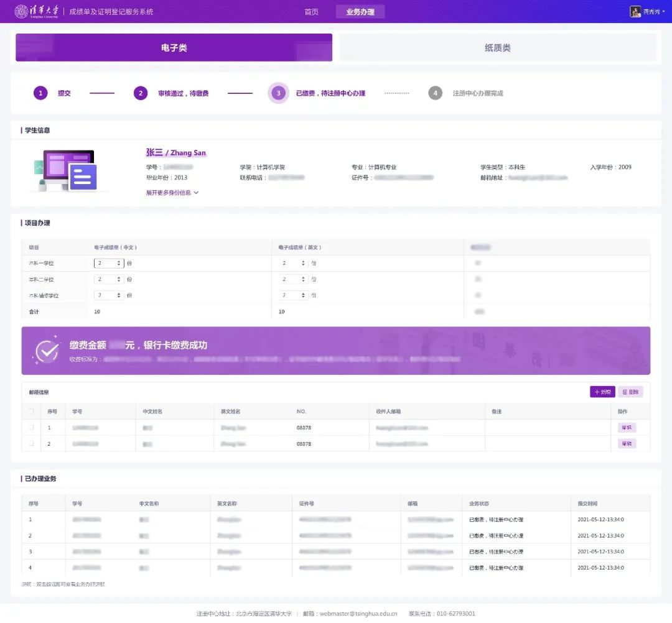Check the checkbox for mailbox row 2
This screenshot has height=623, width=672.
[31, 444]
